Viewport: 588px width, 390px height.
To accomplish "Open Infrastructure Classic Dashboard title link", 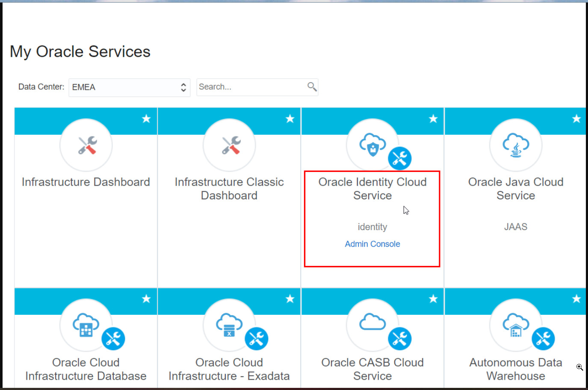I will pyautogui.click(x=229, y=189).
